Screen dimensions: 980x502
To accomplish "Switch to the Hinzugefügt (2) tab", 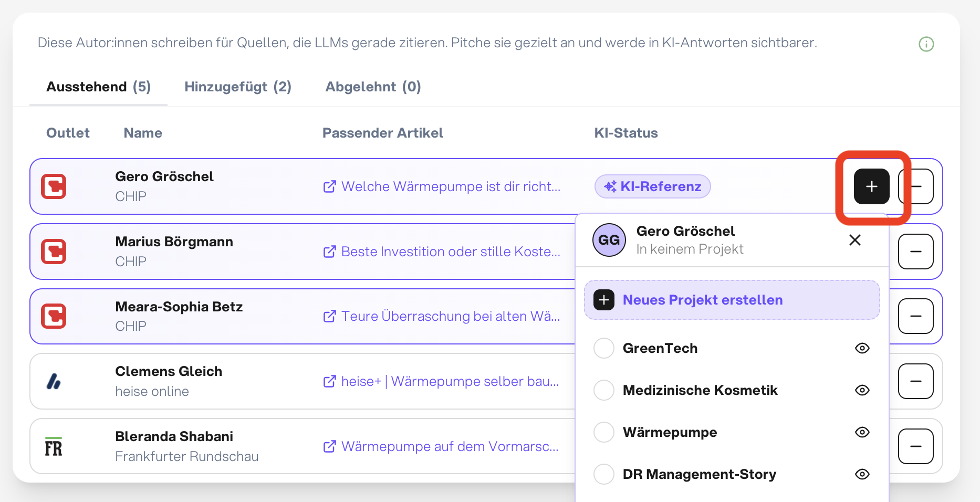I will [238, 87].
